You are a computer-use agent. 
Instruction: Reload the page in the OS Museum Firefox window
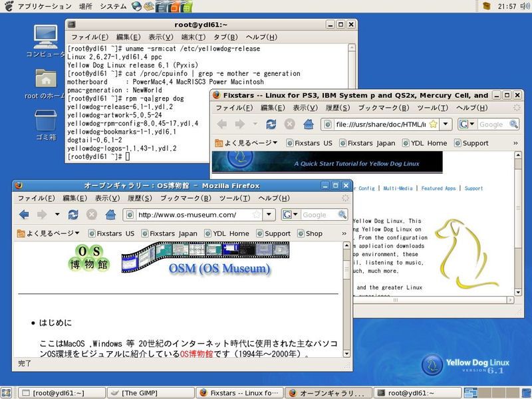coord(73,214)
